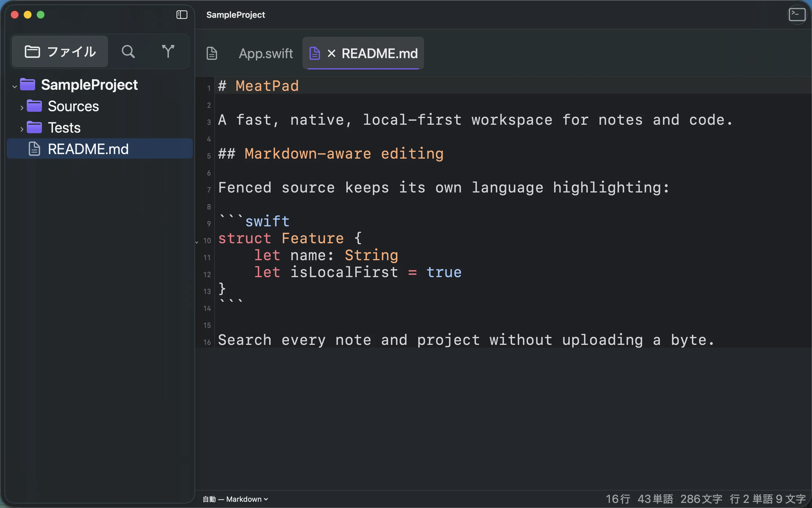Select README.md in the file tree
This screenshot has width=812, height=508.
[100, 149]
